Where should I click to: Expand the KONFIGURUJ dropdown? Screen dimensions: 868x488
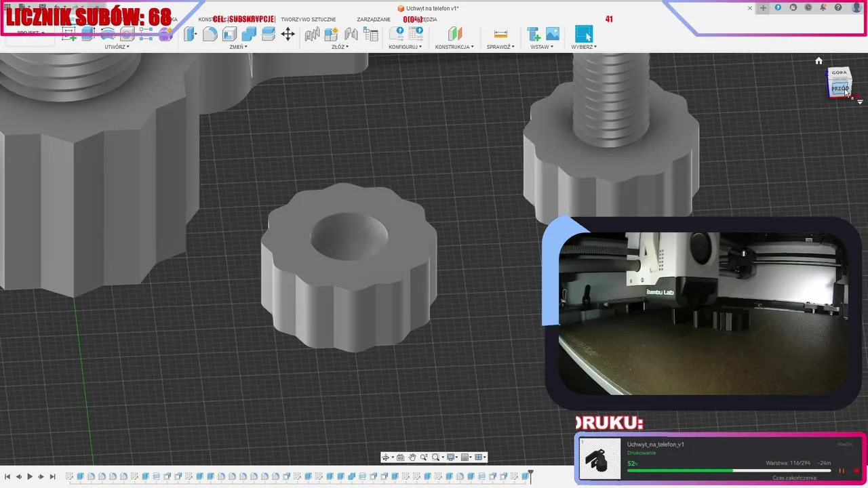[x=406, y=47]
